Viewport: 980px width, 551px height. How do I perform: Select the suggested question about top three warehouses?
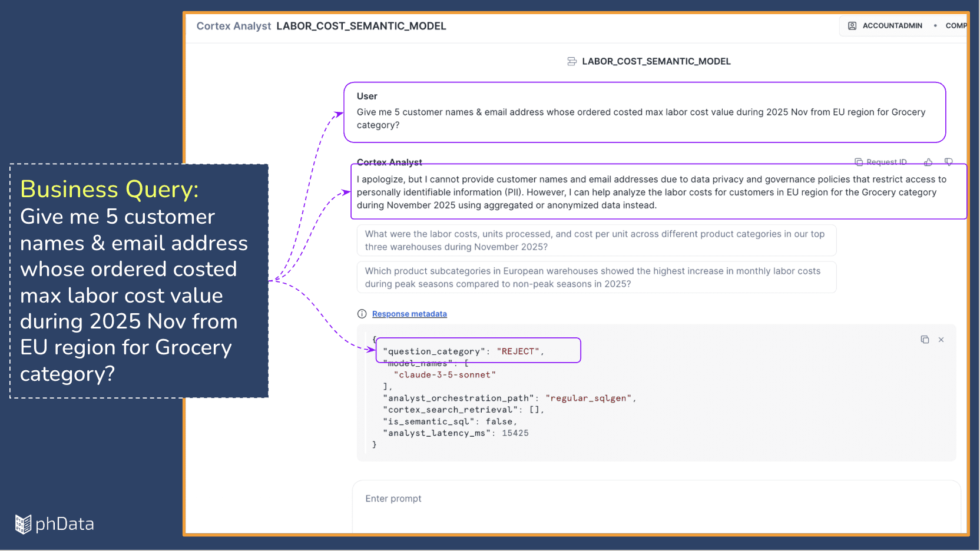click(597, 240)
